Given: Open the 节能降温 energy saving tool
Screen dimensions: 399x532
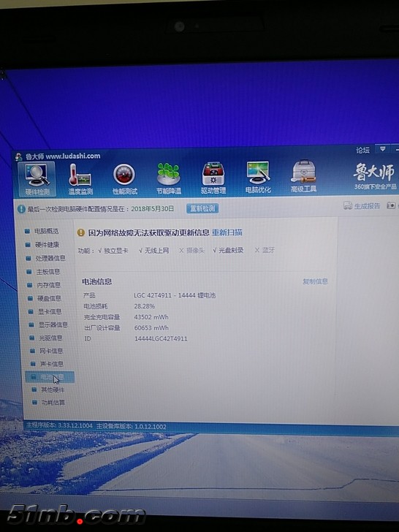Looking at the screenshot, I should click(169, 178).
